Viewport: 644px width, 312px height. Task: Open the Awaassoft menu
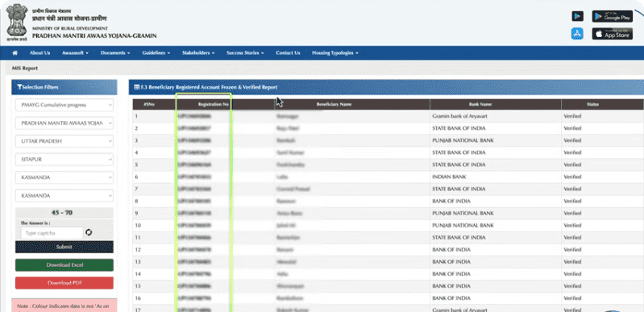pyautogui.click(x=75, y=53)
